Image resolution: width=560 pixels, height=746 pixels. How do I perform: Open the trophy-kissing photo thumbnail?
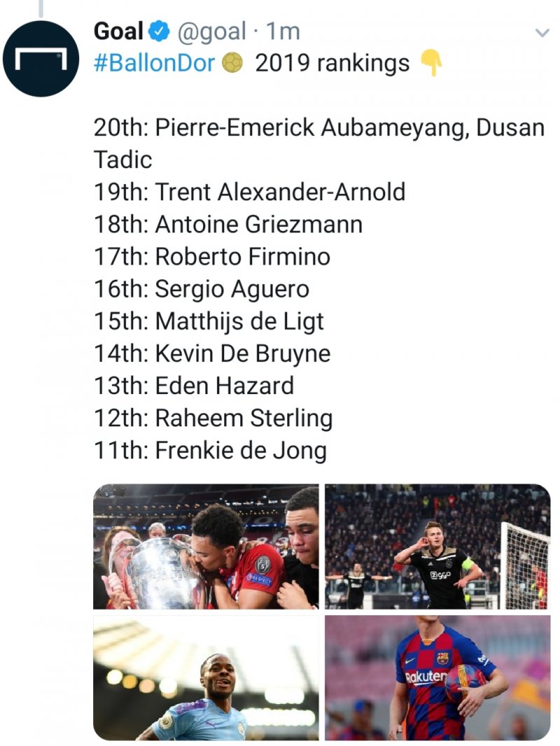click(x=206, y=547)
